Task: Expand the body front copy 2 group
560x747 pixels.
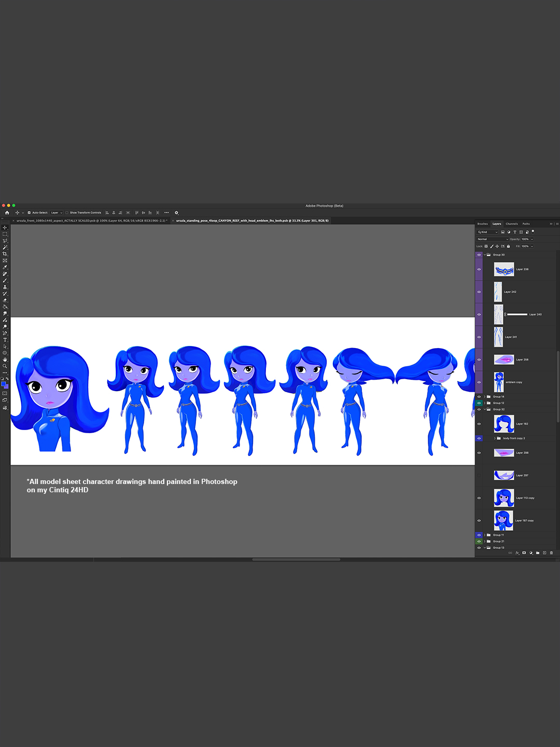Action: [x=494, y=438]
